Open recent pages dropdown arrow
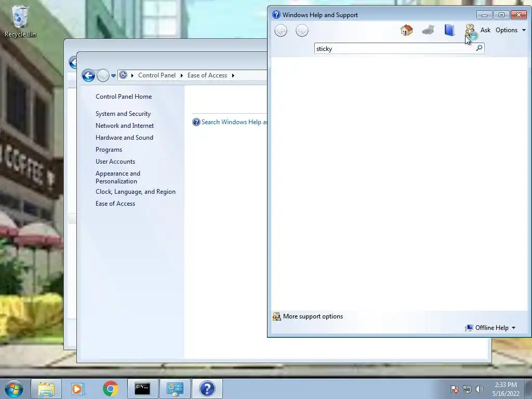The height and width of the screenshot is (399, 532). [x=113, y=76]
